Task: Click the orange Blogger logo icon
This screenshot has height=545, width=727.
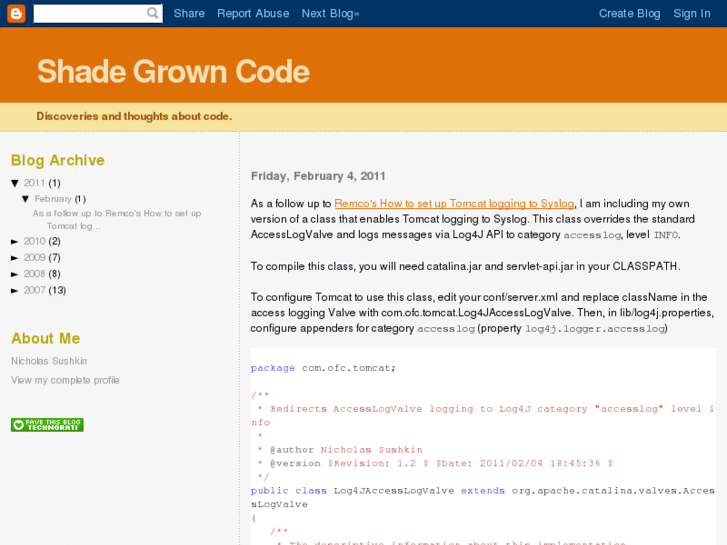Action: click(x=16, y=13)
